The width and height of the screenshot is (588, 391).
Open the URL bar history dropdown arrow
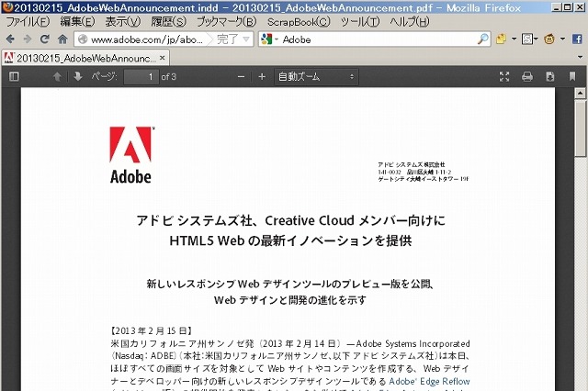(x=246, y=39)
